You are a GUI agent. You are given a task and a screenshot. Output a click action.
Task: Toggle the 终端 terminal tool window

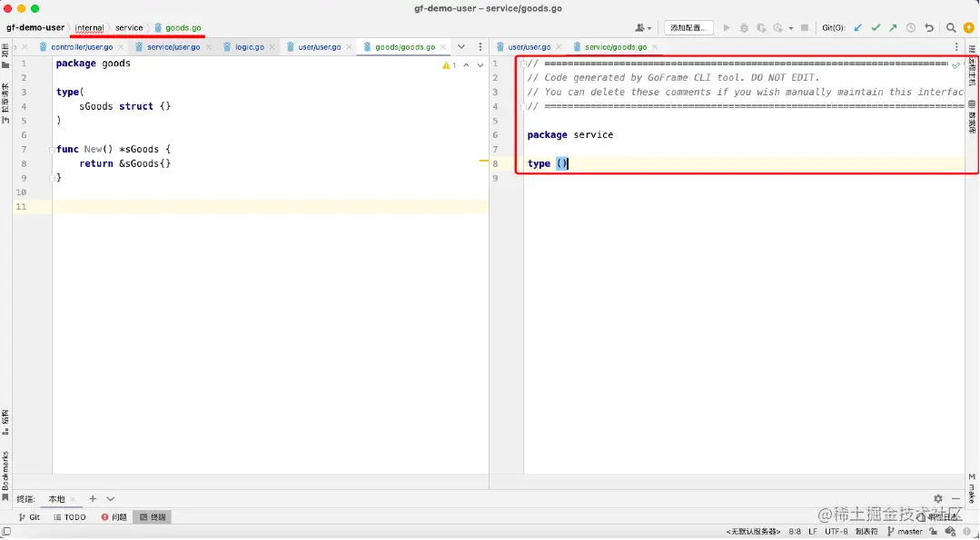click(153, 517)
